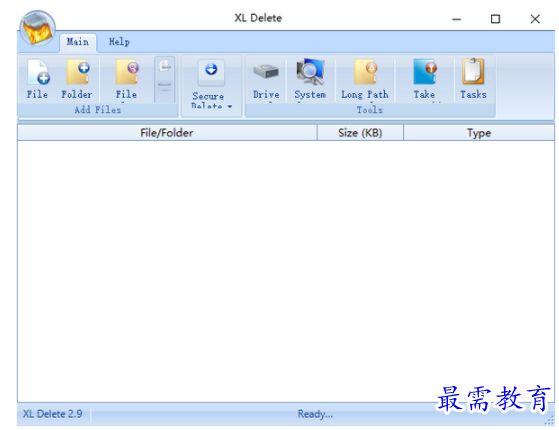Open the Drive tool
Screen dimensions: 559x430
tap(266, 79)
